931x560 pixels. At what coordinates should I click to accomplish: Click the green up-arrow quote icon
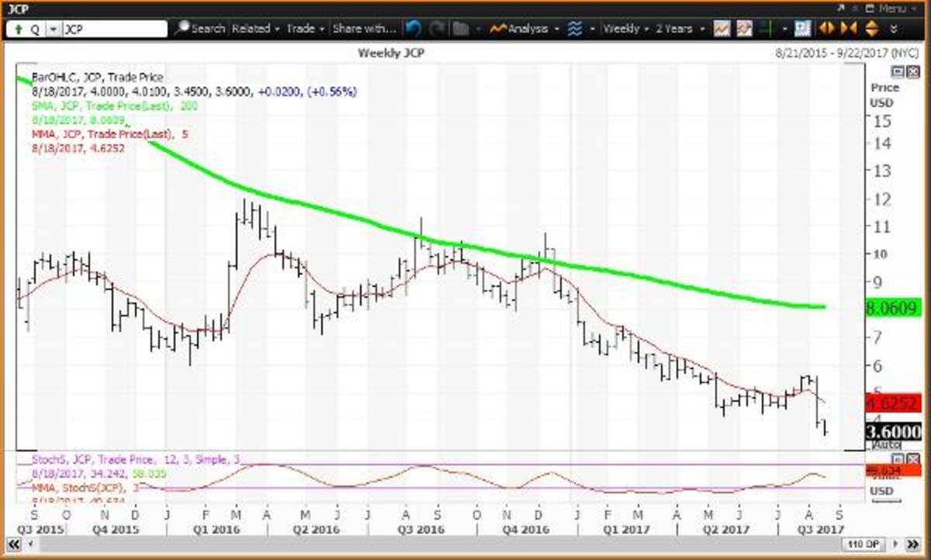(x=17, y=29)
